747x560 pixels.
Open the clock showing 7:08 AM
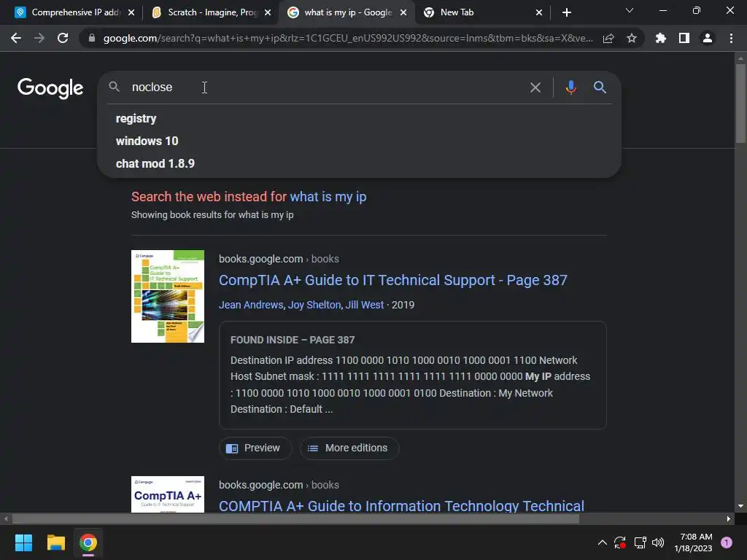click(693, 542)
